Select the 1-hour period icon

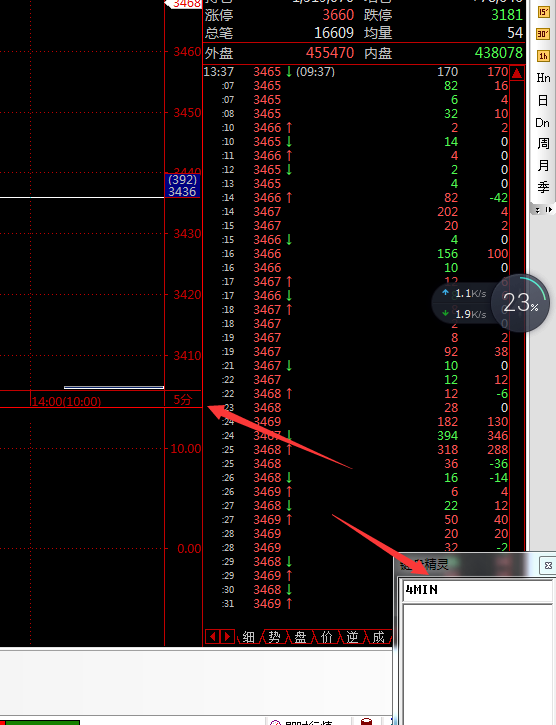(x=543, y=56)
